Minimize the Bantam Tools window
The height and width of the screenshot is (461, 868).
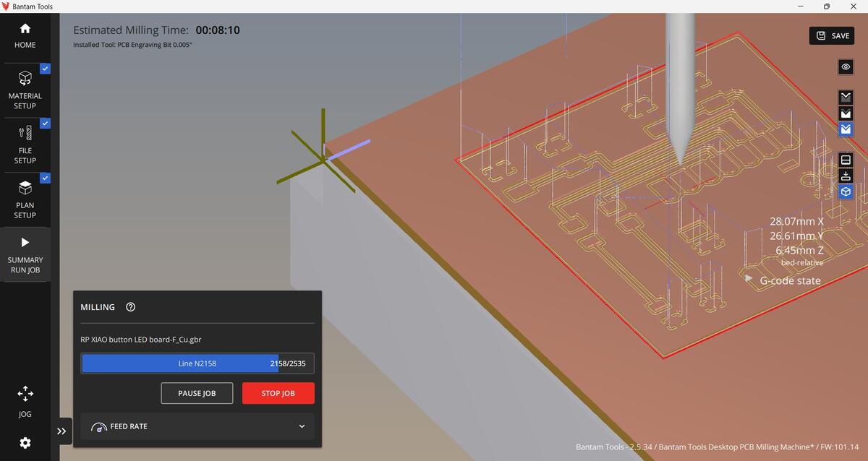pos(799,7)
